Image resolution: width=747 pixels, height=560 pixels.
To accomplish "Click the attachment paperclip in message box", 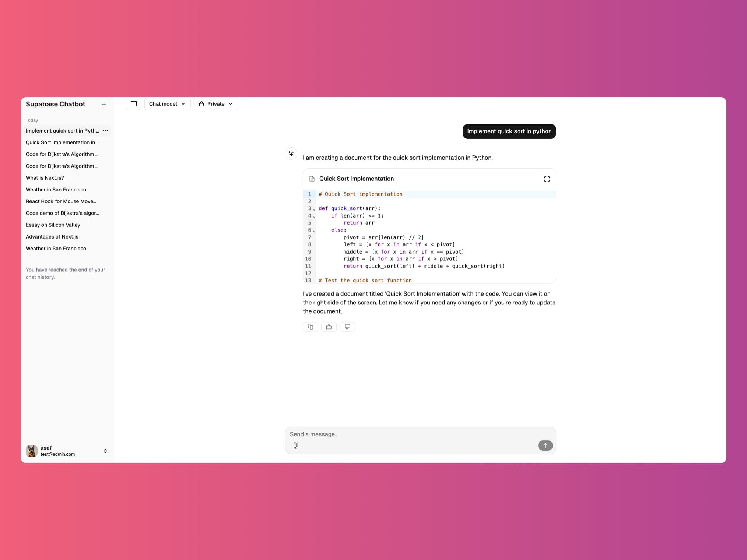I will coord(295,445).
